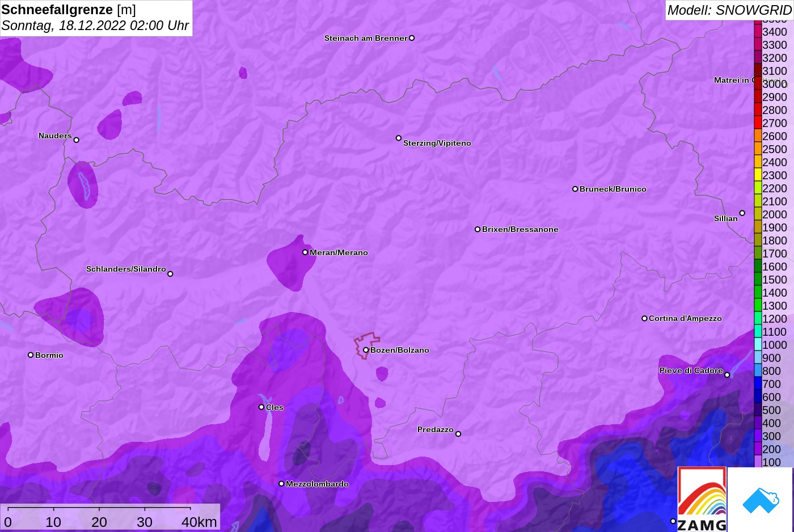Click the Cortina d'Ampezzo map marker

[x=644, y=318]
